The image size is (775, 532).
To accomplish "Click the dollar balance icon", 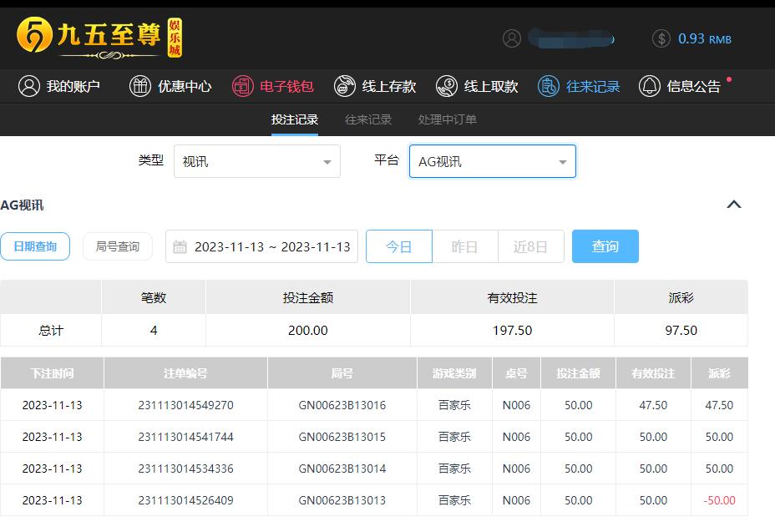I will tap(661, 38).
